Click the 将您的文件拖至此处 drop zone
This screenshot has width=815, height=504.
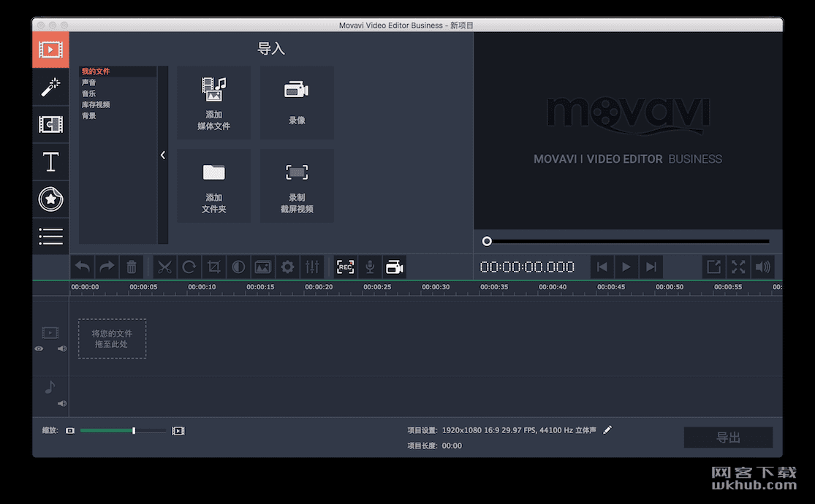(x=113, y=339)
